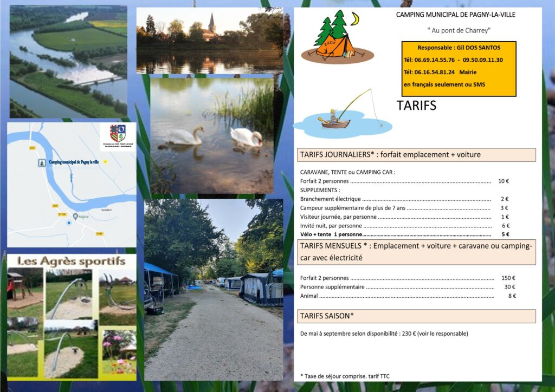Click the Les Agrès sportifs collage title
This screenshot has height=392, width=555.
click(71, 262)
